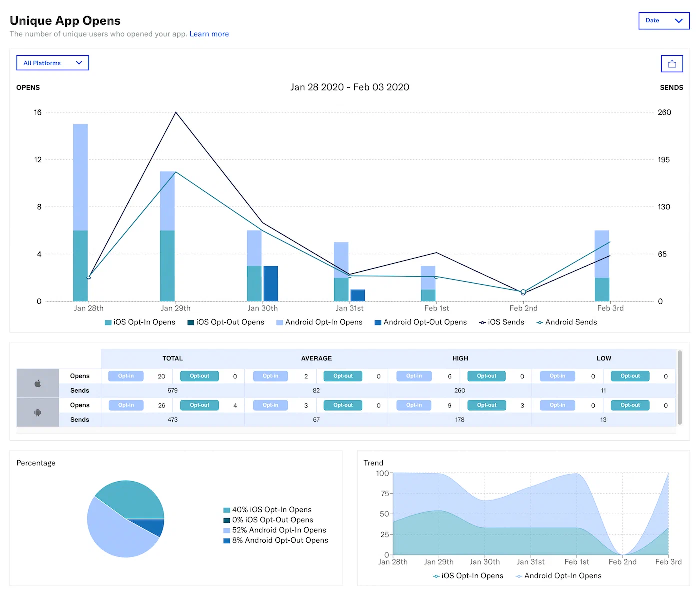Click the 52% Android Opt-In pie legend swatch
Image resolution: width=700 pixels, height=596 pixels.
click(x=227, y=530)
